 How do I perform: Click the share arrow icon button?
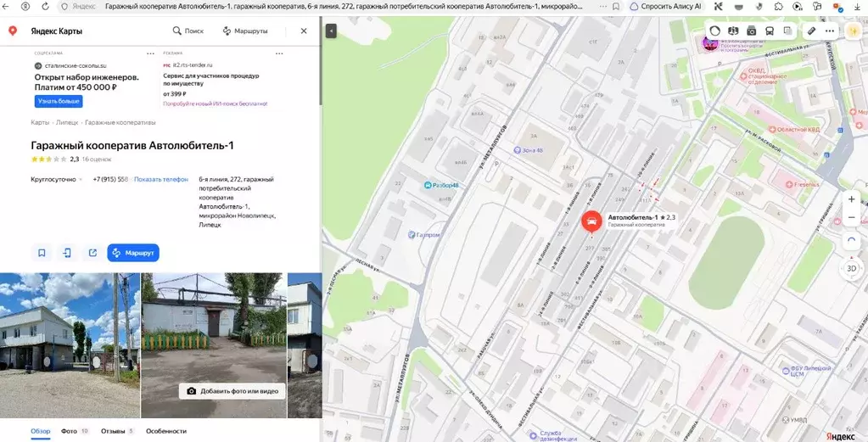(92, 253)
